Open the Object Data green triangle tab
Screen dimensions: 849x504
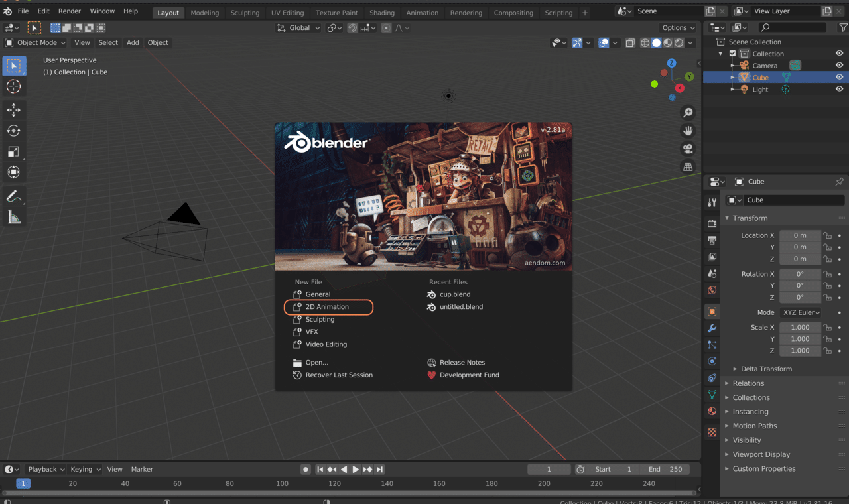point(712,395)
